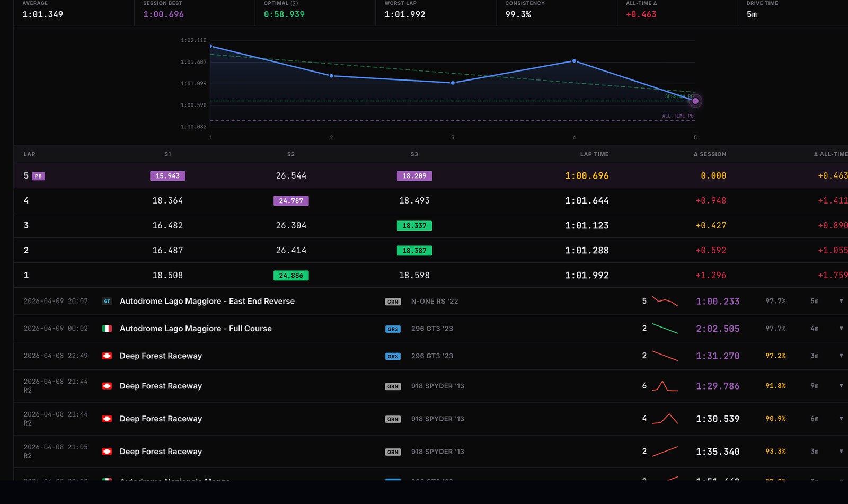Click the GRN badge on the 1:29.786 session row
Screen dimensions: 848x504
pos(393,386)
